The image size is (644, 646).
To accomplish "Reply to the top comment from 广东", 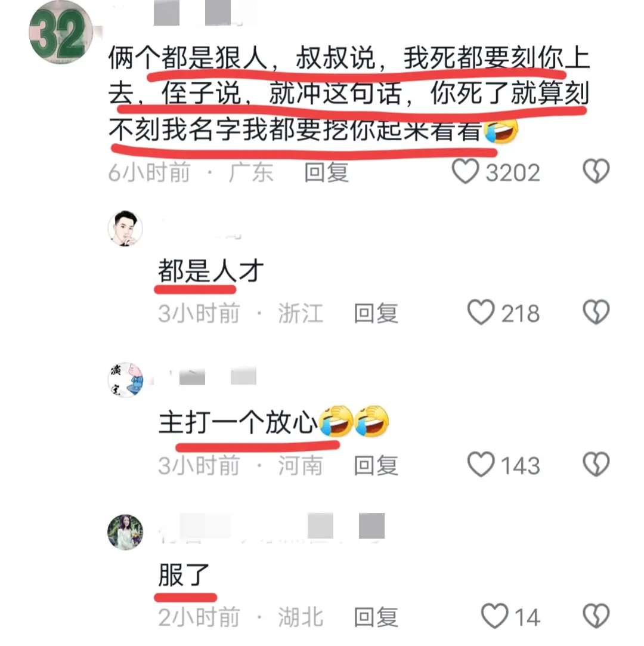I will point(327,172).
